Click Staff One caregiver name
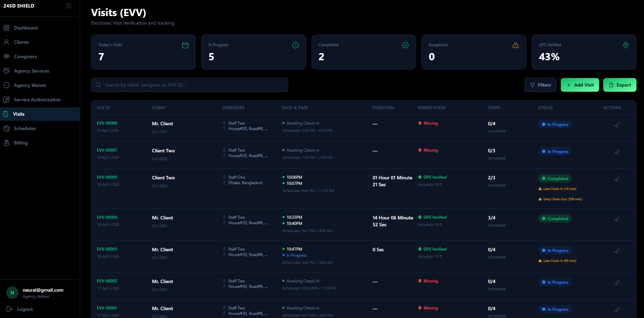 tap(237, 177)
